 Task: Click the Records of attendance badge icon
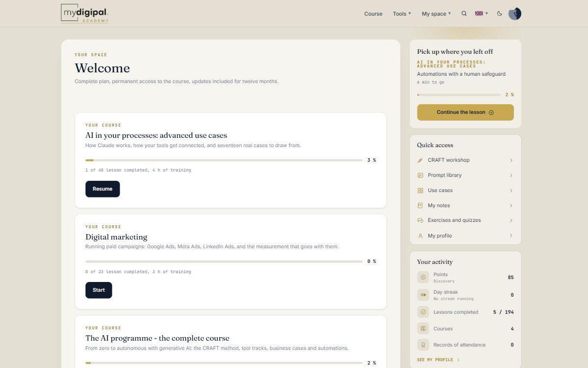(x=423, y=345)
